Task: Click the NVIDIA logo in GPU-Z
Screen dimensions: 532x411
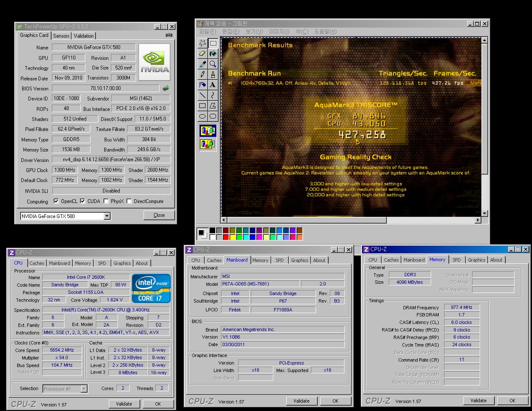Action: [x=154, y=62]
